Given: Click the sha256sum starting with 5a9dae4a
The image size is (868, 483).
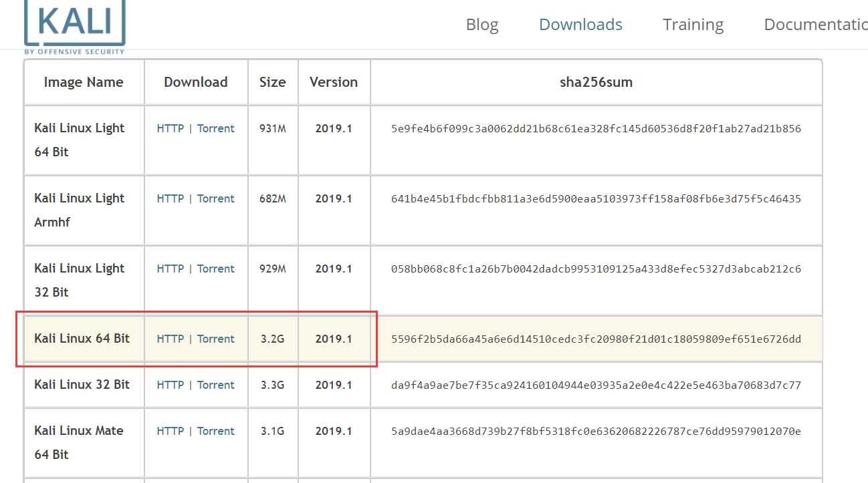Looking at the screenshot, I should coord(596,431).
